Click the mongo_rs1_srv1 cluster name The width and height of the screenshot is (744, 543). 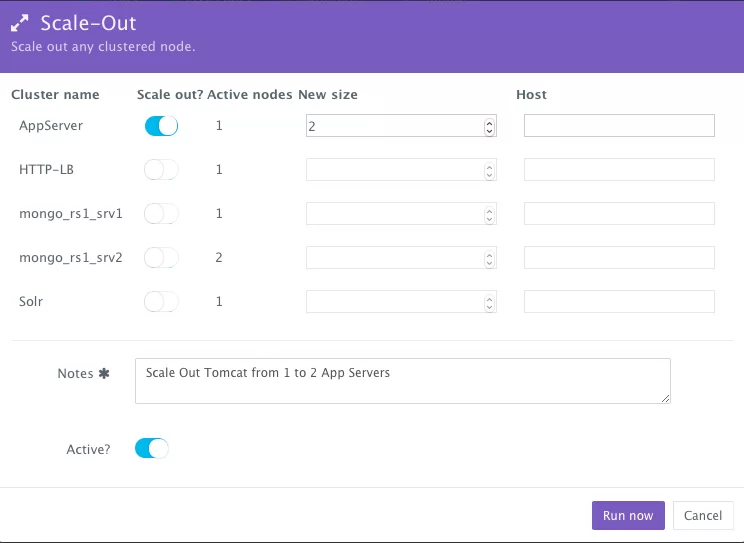(71, 214)
